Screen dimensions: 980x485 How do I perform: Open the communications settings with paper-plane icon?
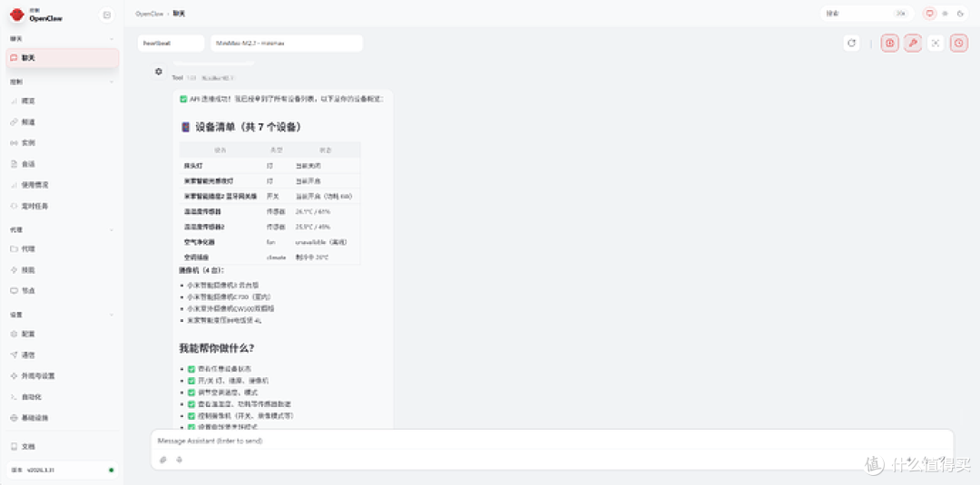coord(63,354)
